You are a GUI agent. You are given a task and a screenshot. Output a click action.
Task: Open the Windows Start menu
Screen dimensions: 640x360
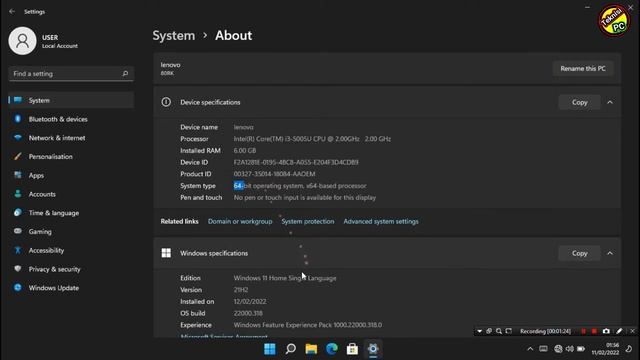pos(270,349)
